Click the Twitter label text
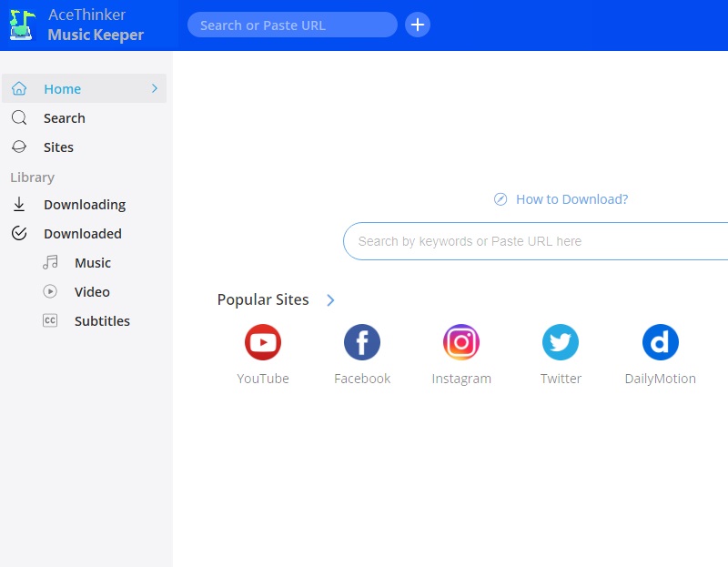The image size is (728, 567). point(561,379)
